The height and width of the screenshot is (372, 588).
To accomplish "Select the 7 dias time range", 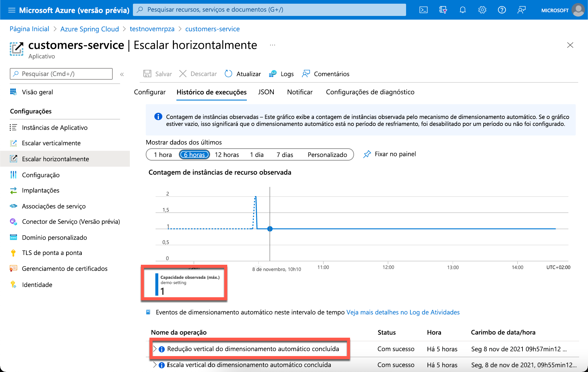I will coord(285,155).
